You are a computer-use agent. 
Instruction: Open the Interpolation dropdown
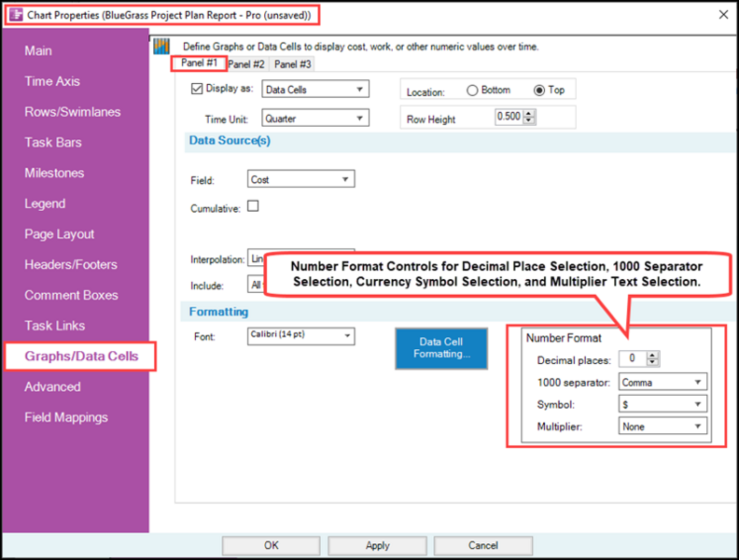[x=256, y=259]
